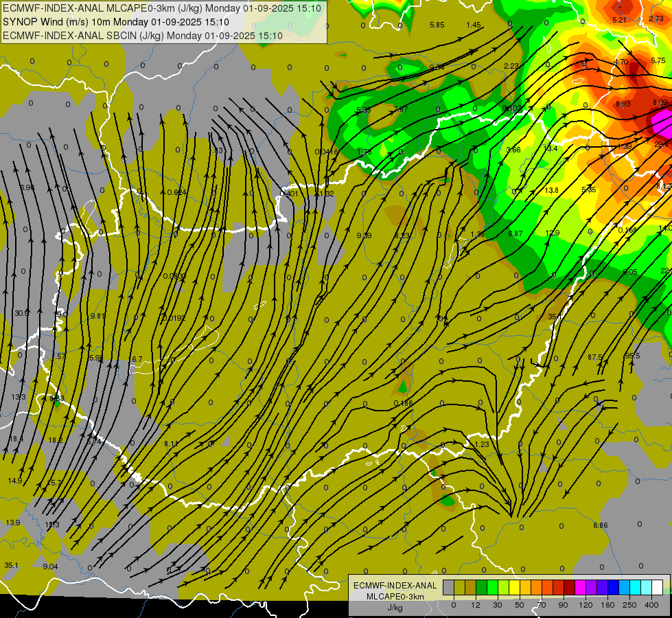Click the map value '8.93'
672x618 pixels.
tap(623, 104)
